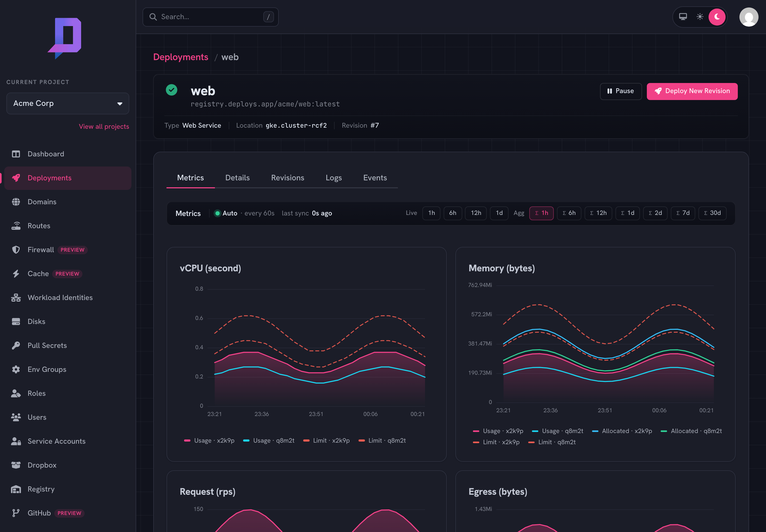766x532 pixels.
Task: Open the Acme Corp project dropdown
Action: coord(68,104)
